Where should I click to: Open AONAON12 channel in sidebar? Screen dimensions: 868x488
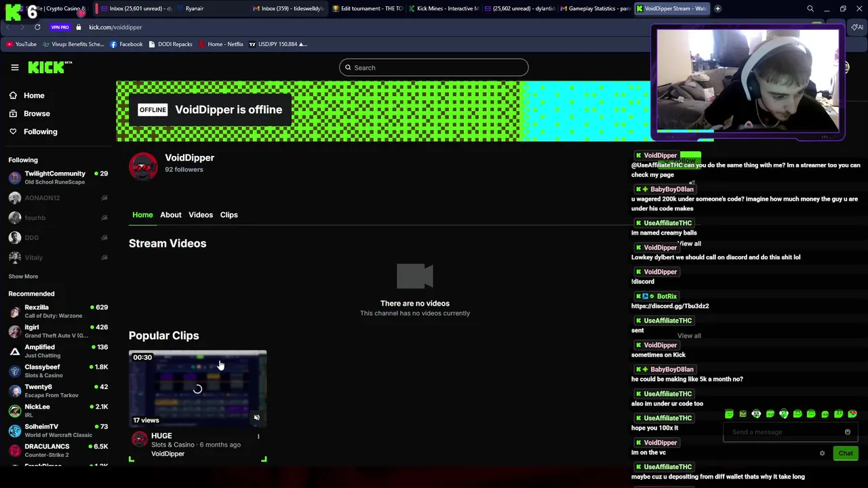58,198
